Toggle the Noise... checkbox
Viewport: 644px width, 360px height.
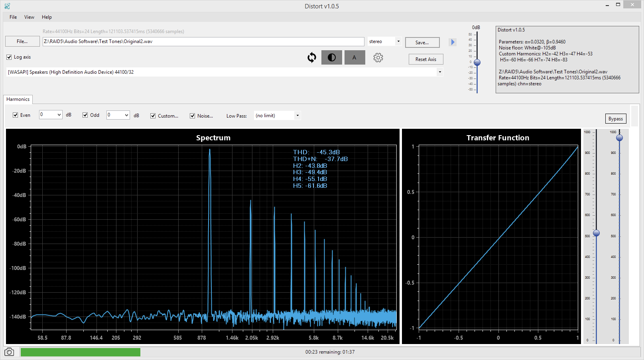(193, 116)
